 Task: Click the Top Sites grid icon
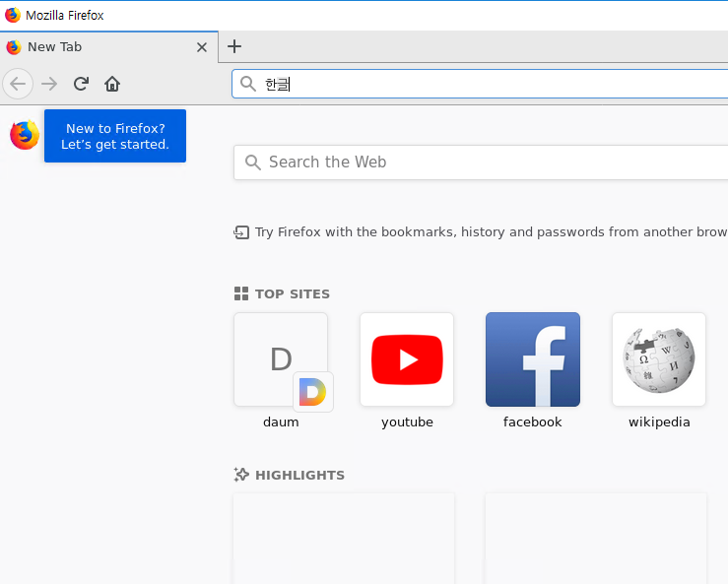pos(241,293)
